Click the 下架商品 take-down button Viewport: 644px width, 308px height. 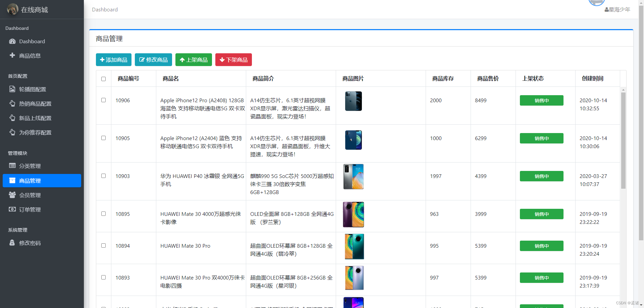tap(233, 60)
